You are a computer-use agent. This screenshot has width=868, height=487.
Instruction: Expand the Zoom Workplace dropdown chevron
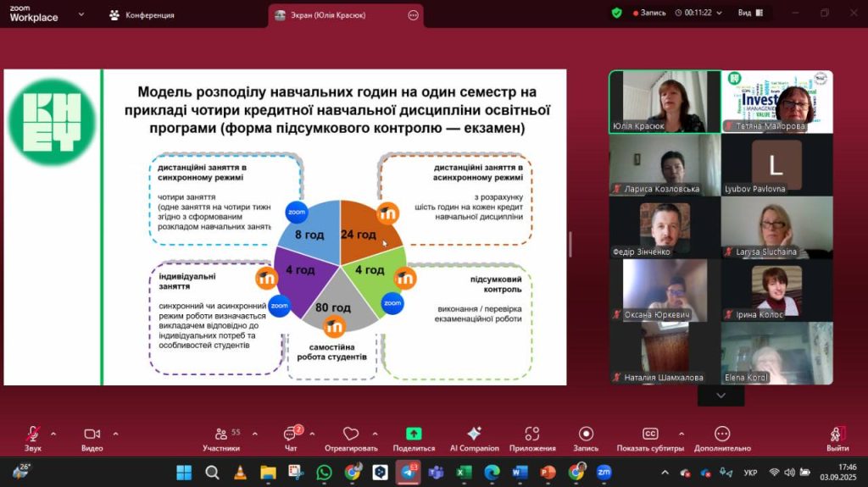81,14
